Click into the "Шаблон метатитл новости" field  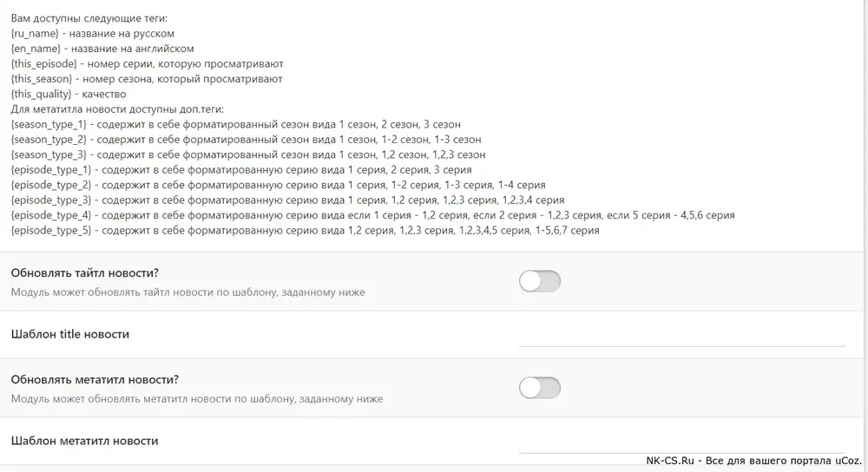click(682, 441)
